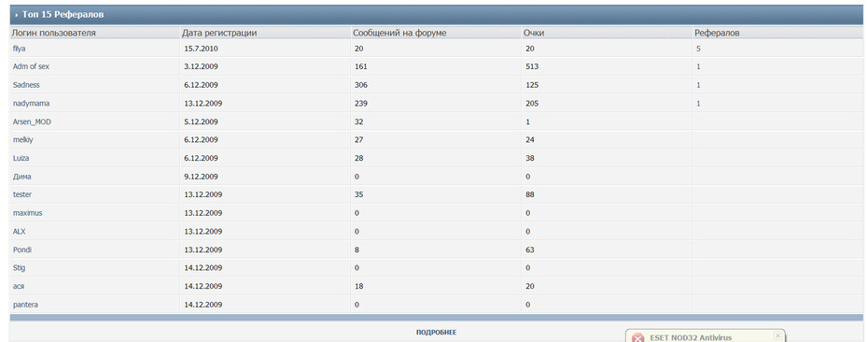868x342 pixels.
Task: Open user profile Adm of sex
Action: [32, 66]
